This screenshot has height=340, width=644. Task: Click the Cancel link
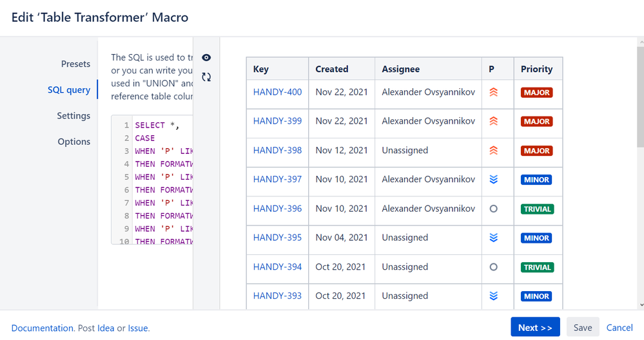click(620, 328)
